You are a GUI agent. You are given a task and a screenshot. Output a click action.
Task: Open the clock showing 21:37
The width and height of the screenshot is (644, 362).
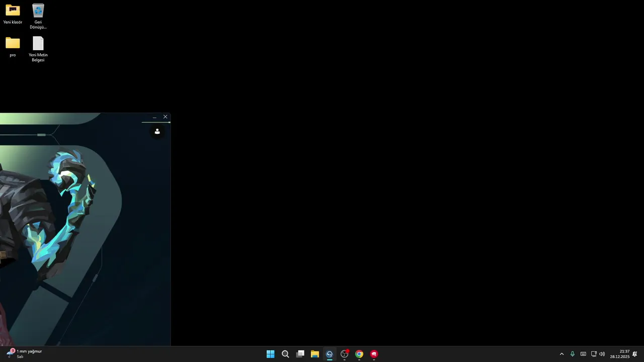620,354
